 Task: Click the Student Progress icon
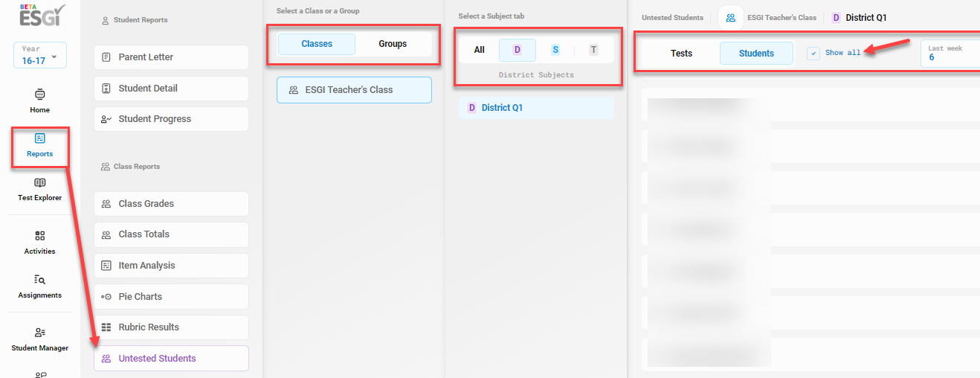(106, 119)
